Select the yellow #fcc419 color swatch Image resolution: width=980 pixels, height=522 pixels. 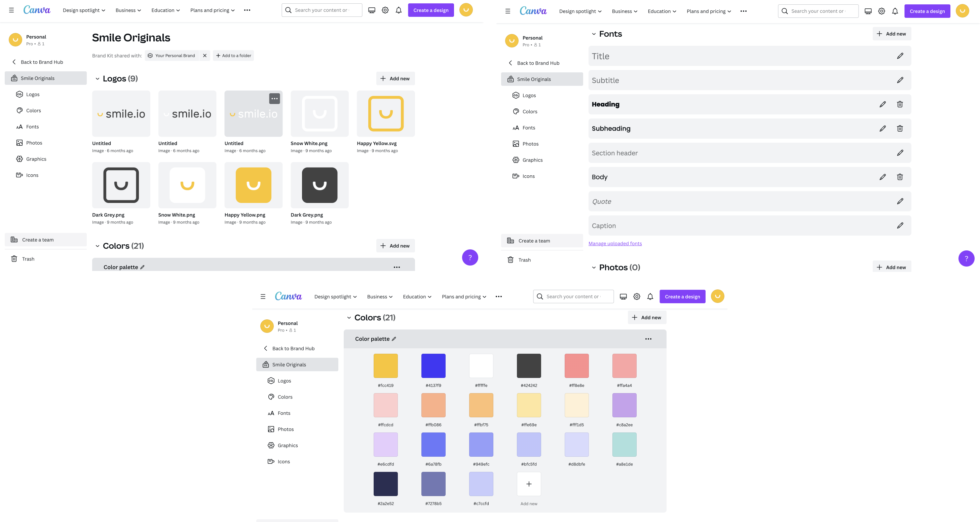click(x=385, y=366)
